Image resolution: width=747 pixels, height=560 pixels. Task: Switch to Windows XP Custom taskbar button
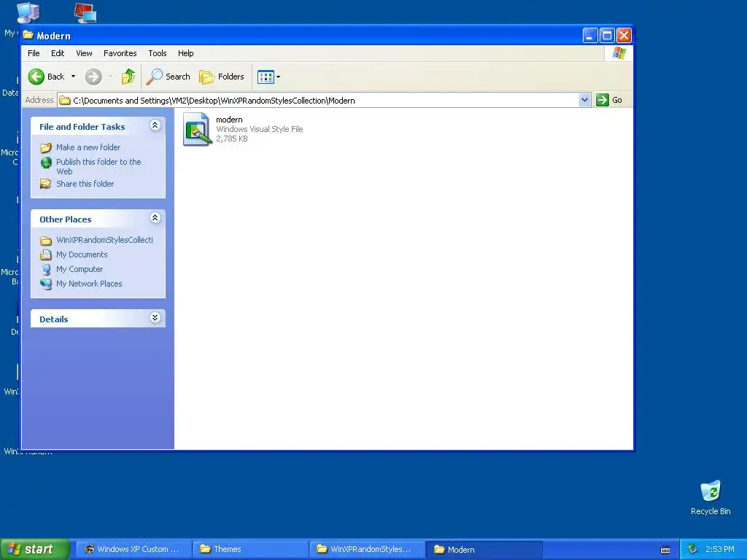[134, 550]
